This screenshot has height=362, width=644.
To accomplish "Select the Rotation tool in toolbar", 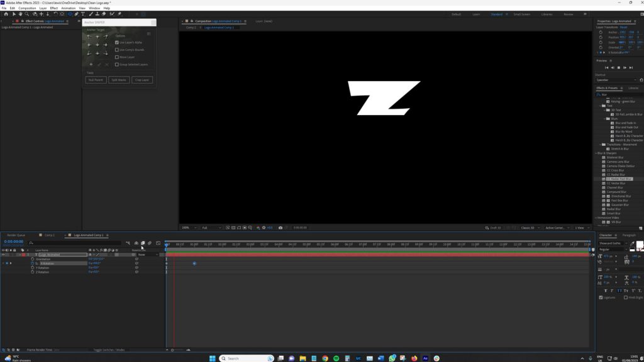I will 55,14.
